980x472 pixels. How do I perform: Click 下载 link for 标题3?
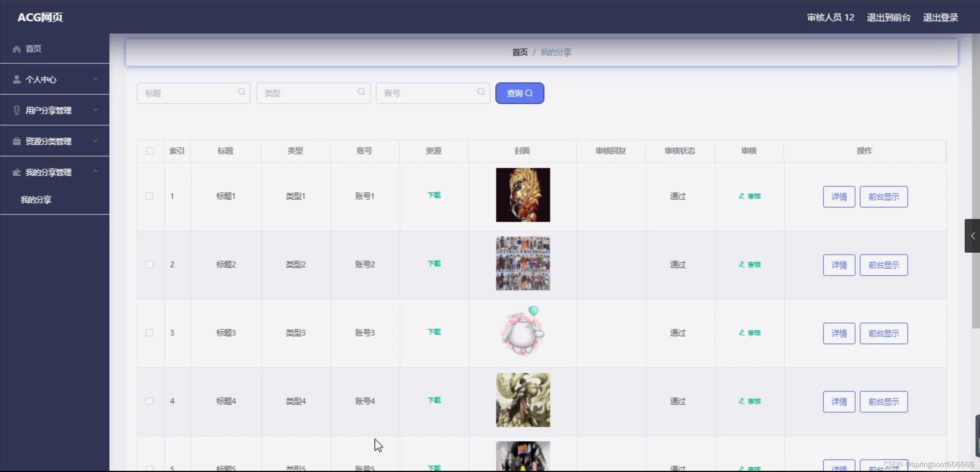click(434, 332)
